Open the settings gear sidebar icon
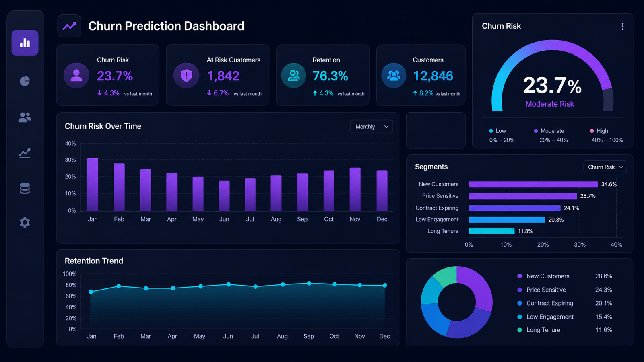The image size is (644, 362). click(x=25, y=222)
